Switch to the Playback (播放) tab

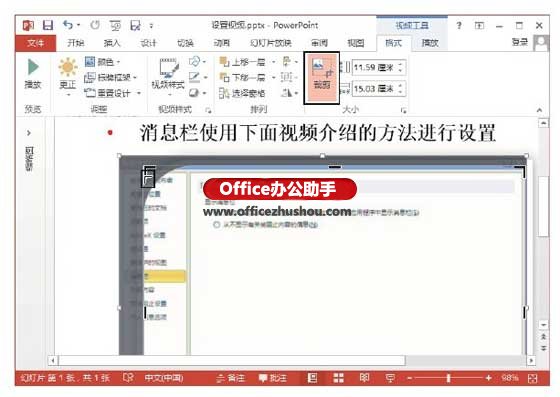(430, 43)
